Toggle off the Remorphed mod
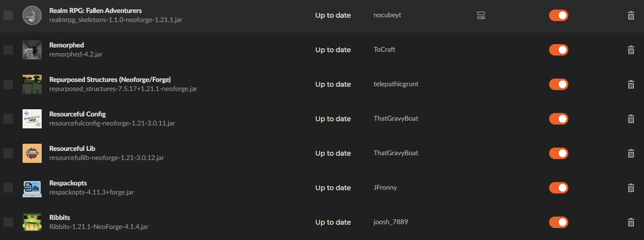Image resolution: width=644 pixels, height=240 pixels. pyautogui.click(x=558, y=50)
